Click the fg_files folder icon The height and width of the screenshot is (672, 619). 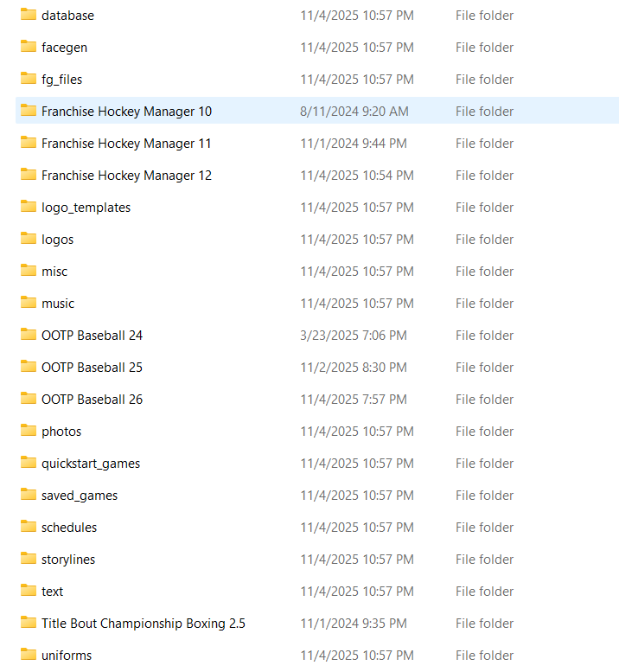29,79
